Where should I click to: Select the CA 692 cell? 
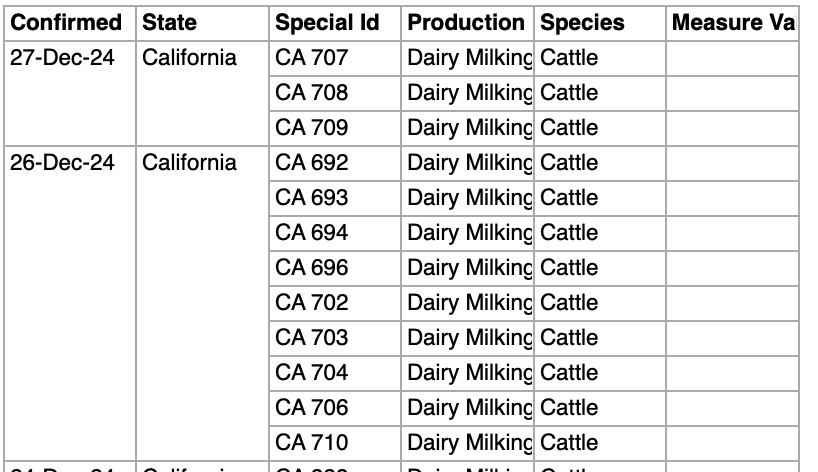(335, 163)
